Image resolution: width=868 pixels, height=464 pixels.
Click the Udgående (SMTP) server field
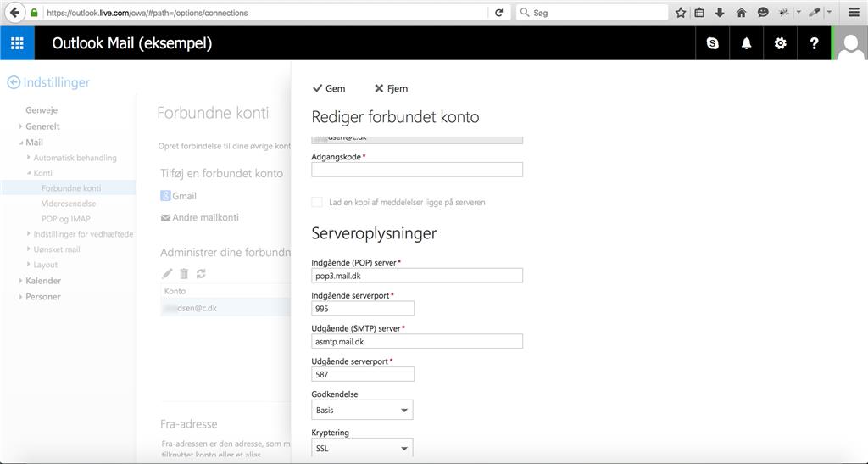click(x=417, y=341)
